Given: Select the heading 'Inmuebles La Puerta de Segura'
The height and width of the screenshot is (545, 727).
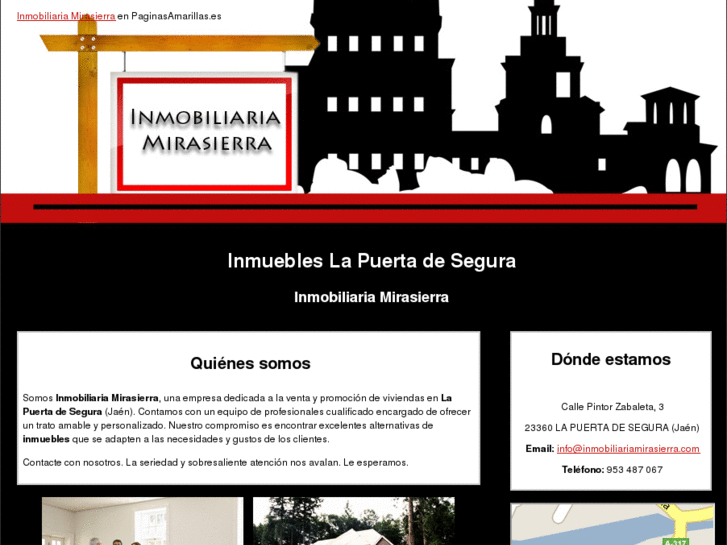Looking at the screenshot, I should click(371, 261).
